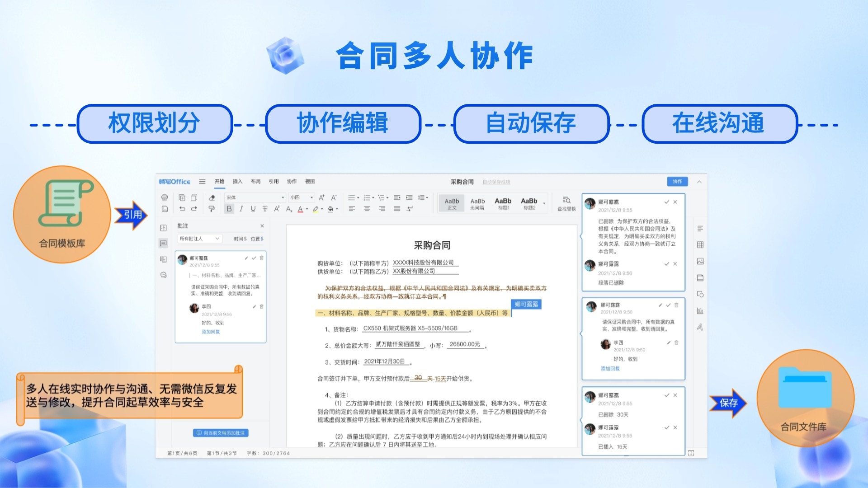Increase font size with A+ icon

click(321, 197)
